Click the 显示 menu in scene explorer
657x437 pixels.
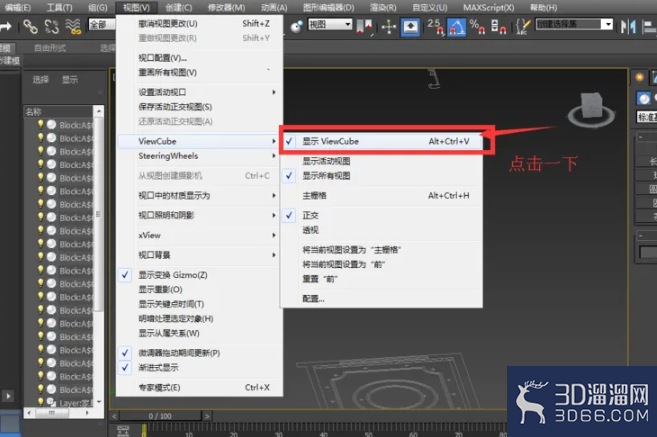(x=70, y=80)
